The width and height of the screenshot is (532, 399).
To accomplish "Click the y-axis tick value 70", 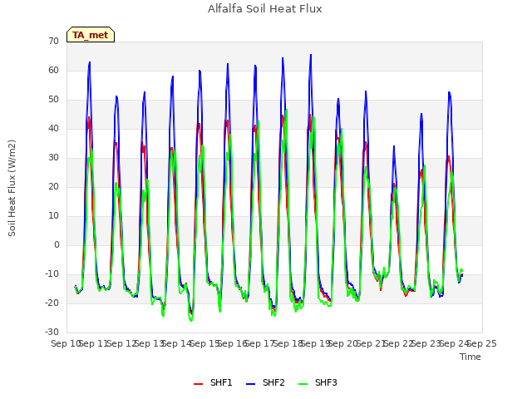I will click(x=53, y=41).
